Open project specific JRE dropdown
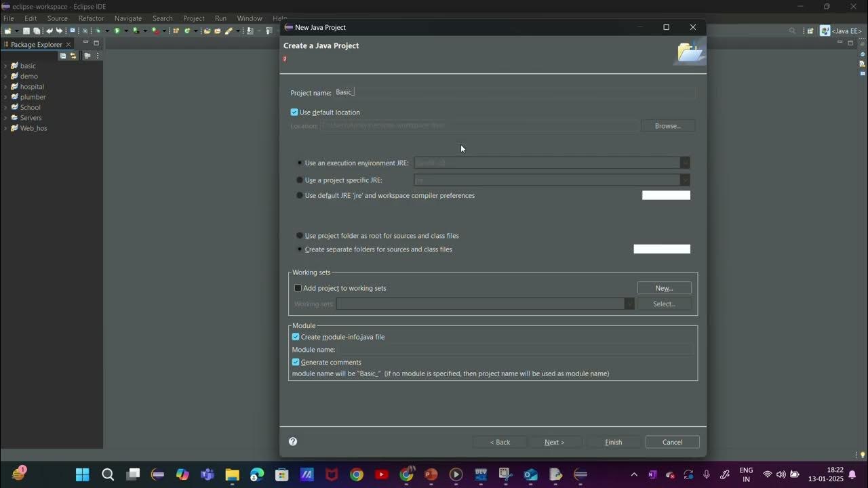This screenshot has width=868, height=488. pyautogui.click(x=685, y=180)
